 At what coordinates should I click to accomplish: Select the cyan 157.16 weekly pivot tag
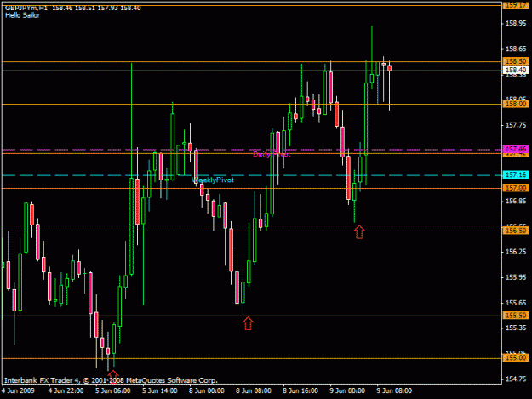[x=515, y=175]
